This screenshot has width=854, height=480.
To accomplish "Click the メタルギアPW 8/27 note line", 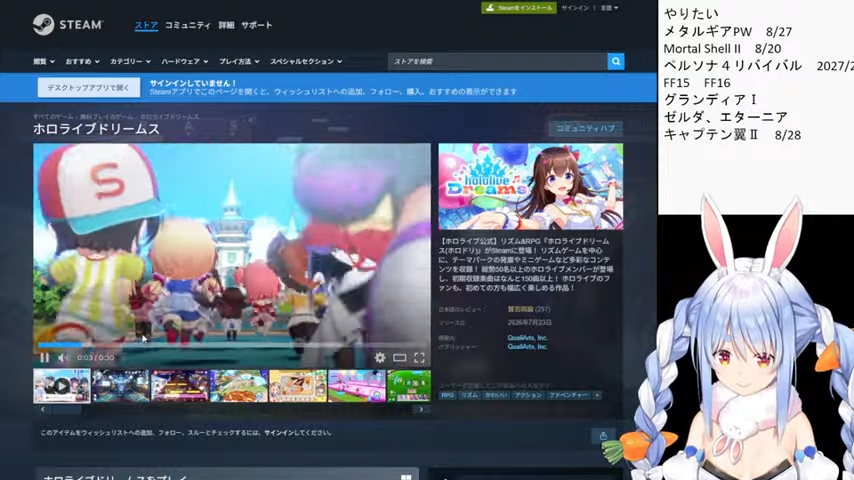I will (728, 31).
